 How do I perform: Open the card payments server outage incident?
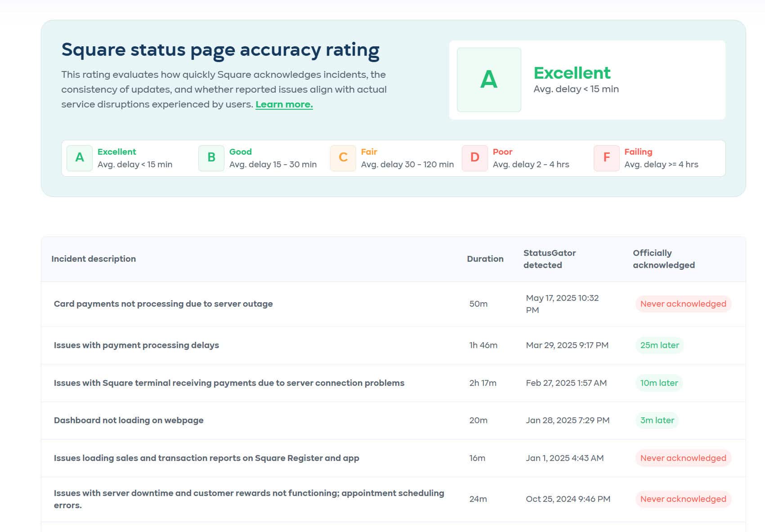click(x=163, y=304)
